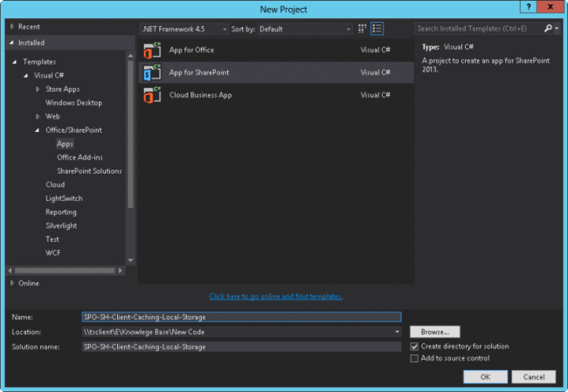The image size is (568, 392).
Task: Open the .NET Framework 4.5 dropdown
Action: tap(184, 29)
